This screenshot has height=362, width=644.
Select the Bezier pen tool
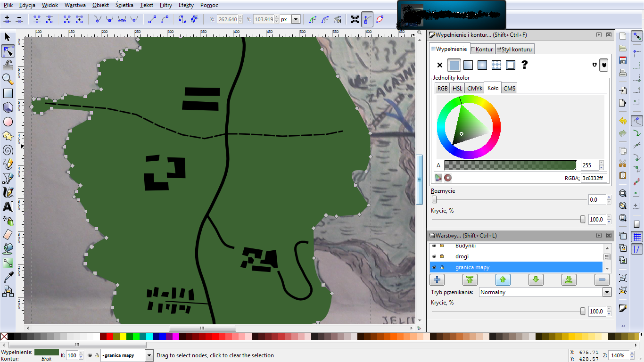tap(8, 178)
